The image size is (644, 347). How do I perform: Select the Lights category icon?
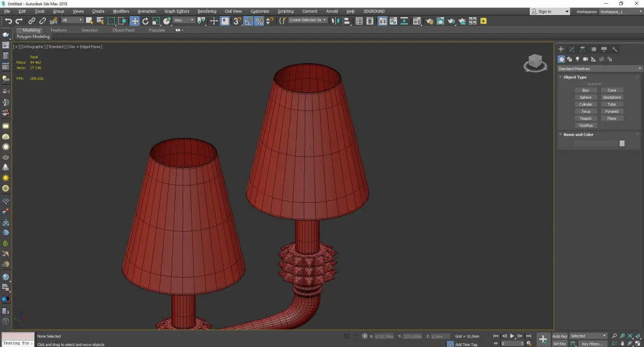coord(577,59)
